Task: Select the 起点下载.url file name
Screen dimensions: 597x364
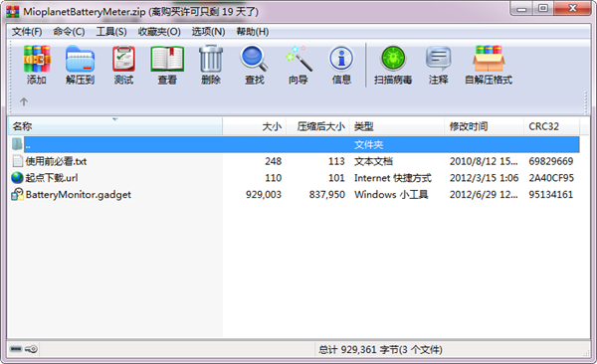Action: tap(52, 178)
